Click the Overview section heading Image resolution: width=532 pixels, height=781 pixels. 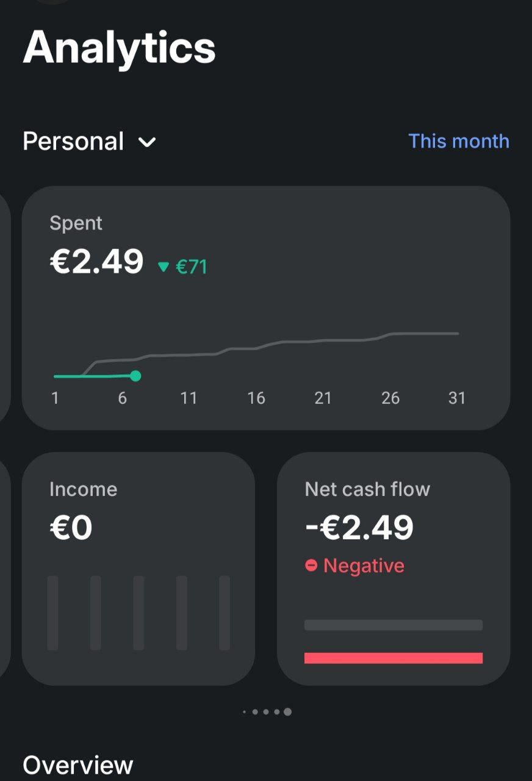click(77, 765)
